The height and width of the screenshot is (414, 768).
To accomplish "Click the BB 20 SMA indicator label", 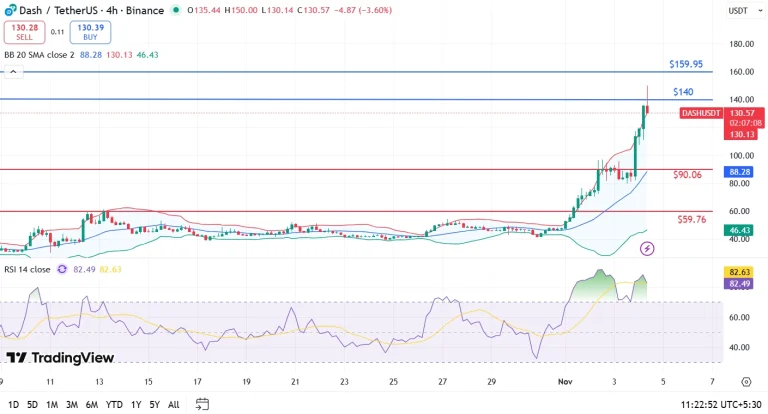I will pyautogui.click(x=38, y=54).
